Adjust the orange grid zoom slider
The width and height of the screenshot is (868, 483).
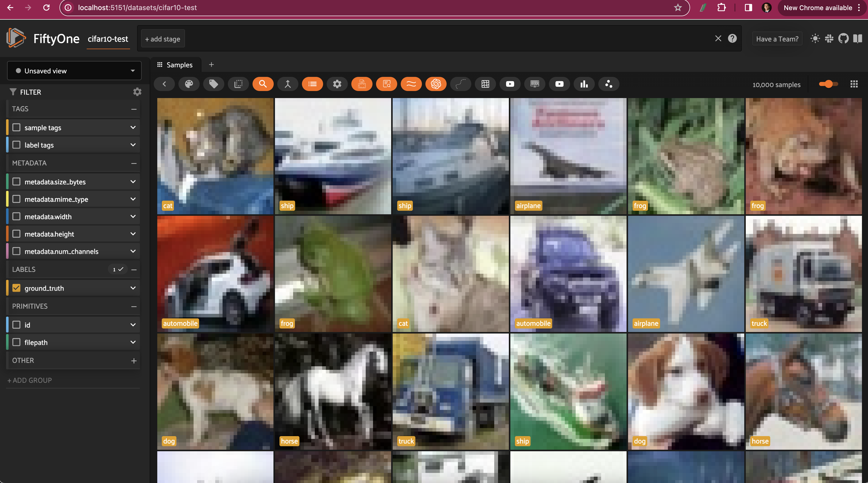tap(829, 84)
